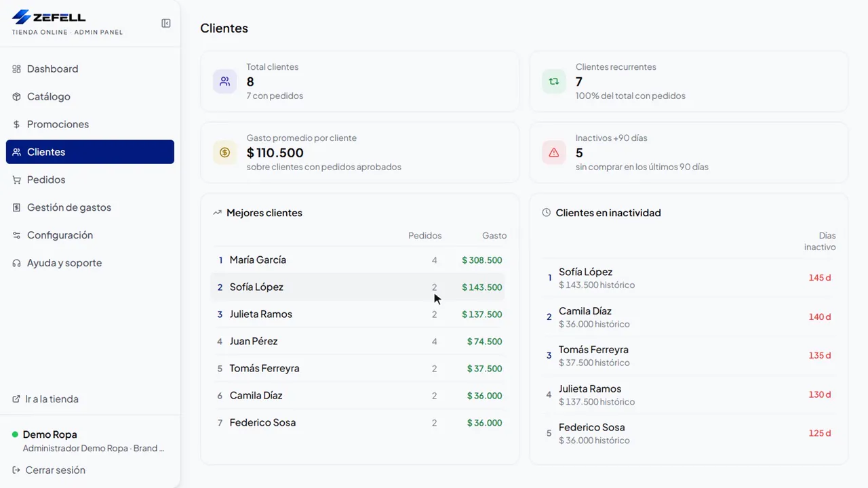Click the 135 d inactive days value
This screenshot has width=868, height=488.
(820, 356)
